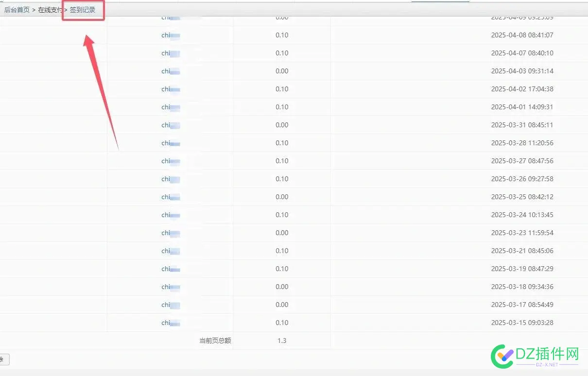Screen dimensions: 588x376
Task: Open the user for 2025-04-01 14:09:31 record
Action: tap(170, 107)
